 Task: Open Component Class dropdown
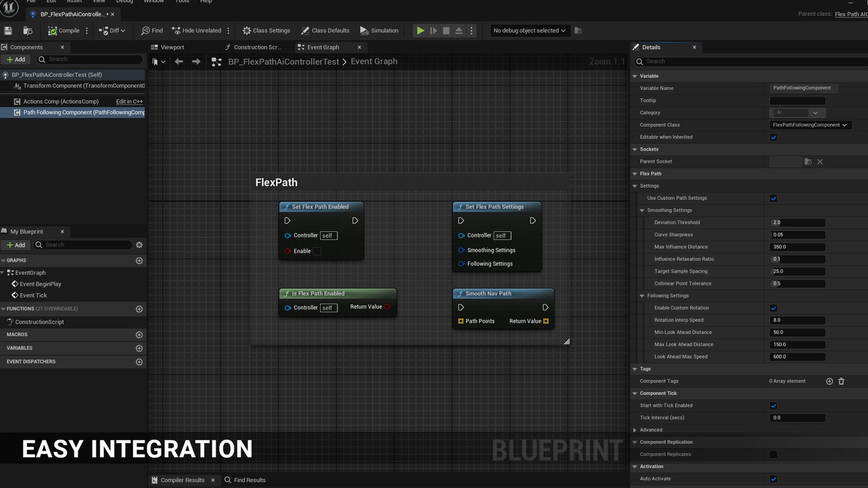[810, 125]
